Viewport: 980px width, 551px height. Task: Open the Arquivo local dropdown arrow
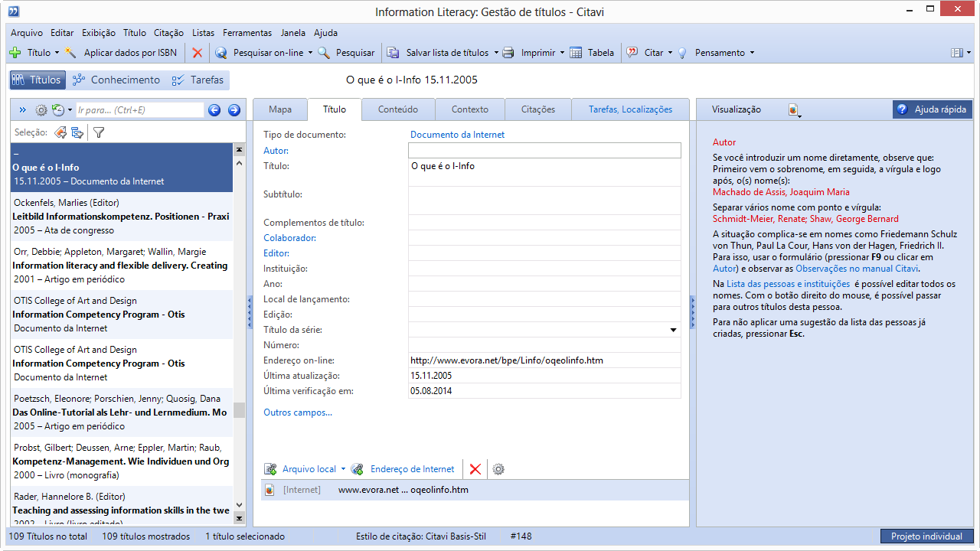coord(343,469)
